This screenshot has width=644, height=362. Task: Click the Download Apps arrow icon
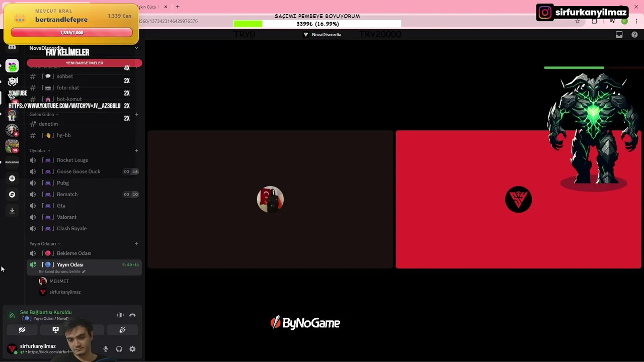coord(12,211)
